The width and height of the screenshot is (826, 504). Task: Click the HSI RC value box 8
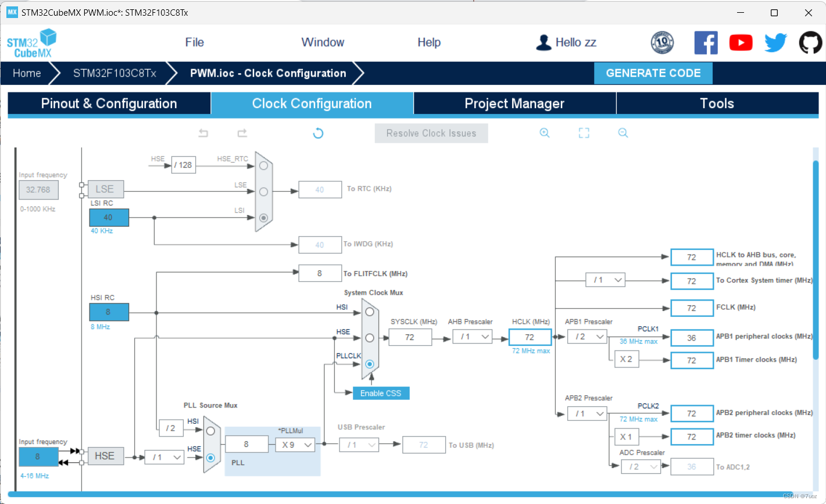pyautogui.click(x=109, y=312)
